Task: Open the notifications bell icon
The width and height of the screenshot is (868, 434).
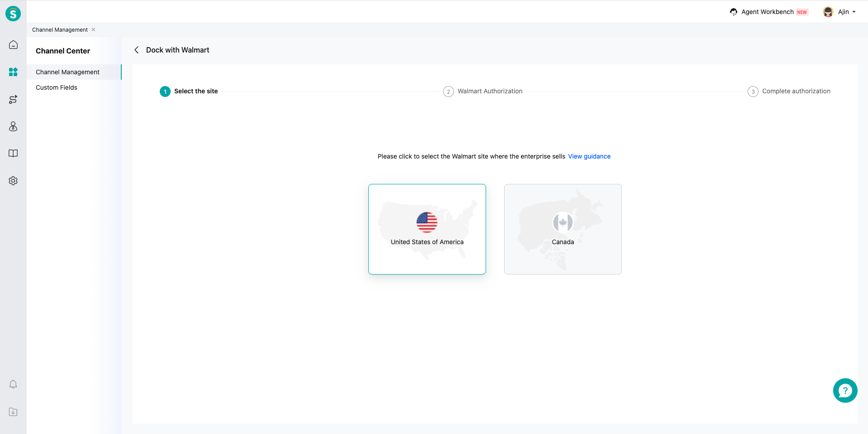Action: click(13, 384)
